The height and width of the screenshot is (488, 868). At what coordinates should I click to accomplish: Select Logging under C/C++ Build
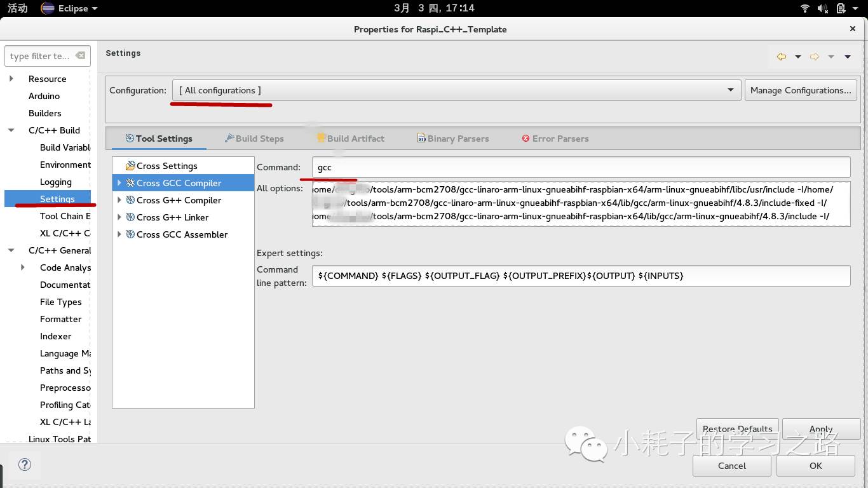pyautogui.click(x=56, y=182)
